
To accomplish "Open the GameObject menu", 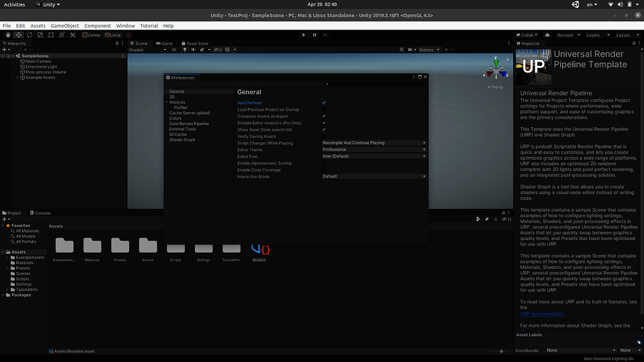I will point(65,26).
